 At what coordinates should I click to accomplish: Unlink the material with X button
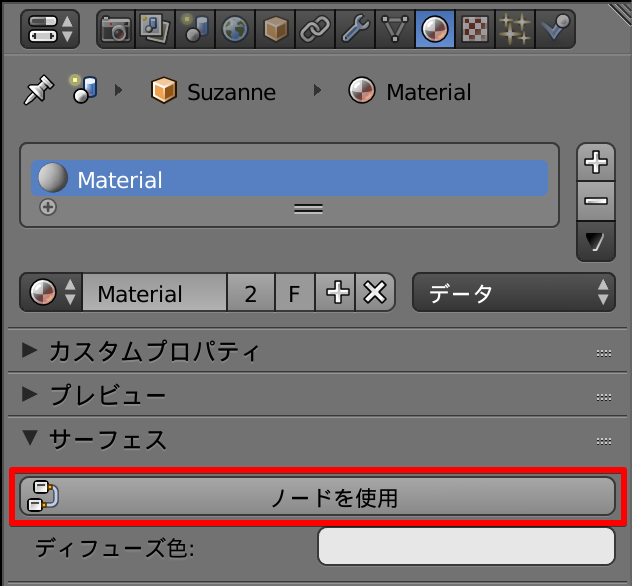pos(375,292)
